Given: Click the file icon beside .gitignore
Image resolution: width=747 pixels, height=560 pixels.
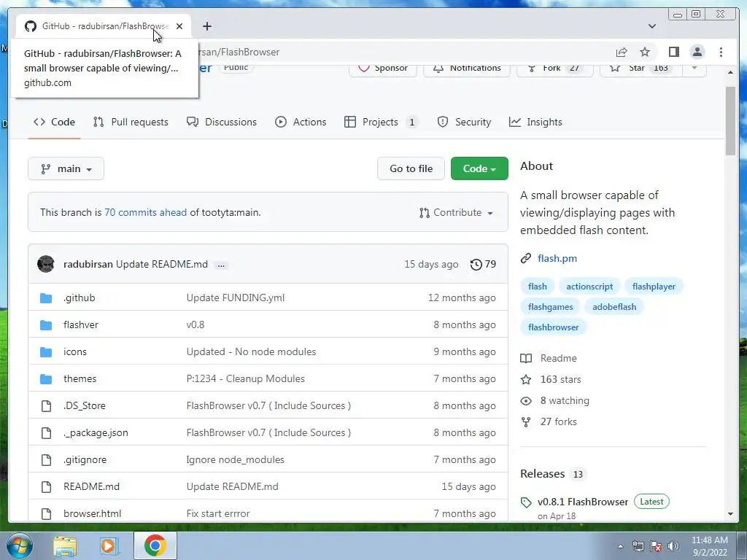Looking at the screenshot, I should pyautogui.click(x=46, y=459).
